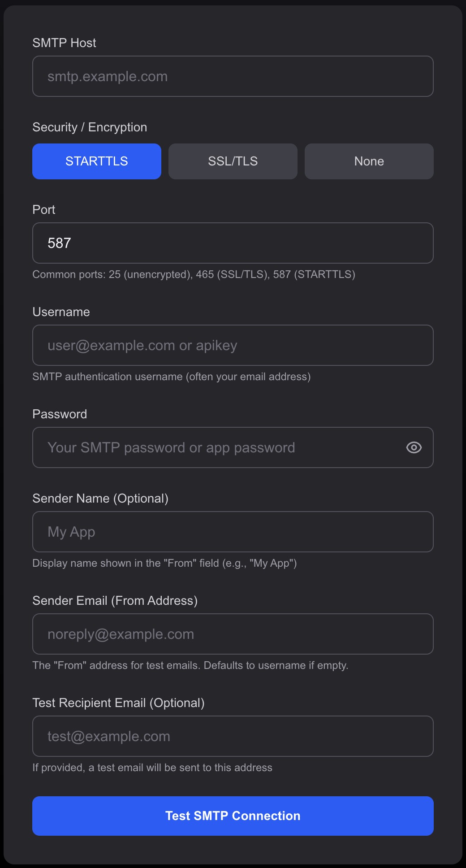466x868 pixels.
Task: Select STARTTLS encryption option
Action: [97, 161]
